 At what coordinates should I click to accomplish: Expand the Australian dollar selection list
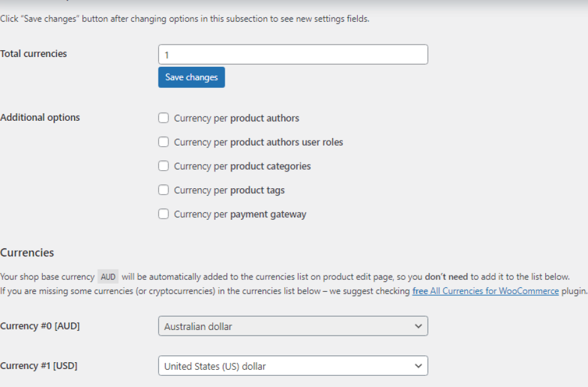tap(293, 326)
